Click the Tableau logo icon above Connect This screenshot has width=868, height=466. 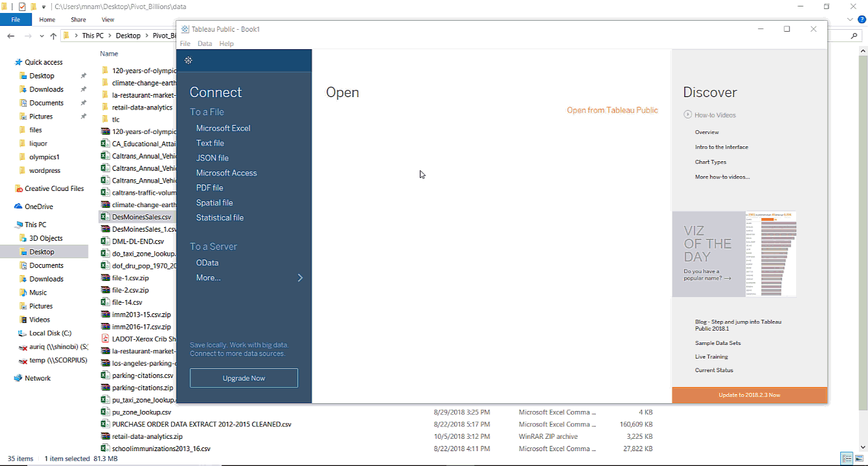[188, 60]
